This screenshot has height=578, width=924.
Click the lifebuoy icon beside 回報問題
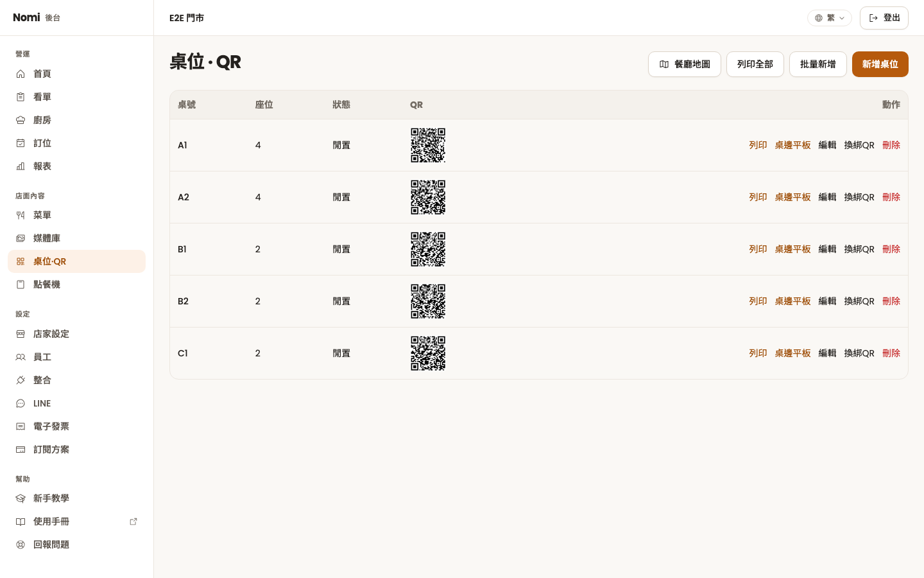[x=21, y=545]
